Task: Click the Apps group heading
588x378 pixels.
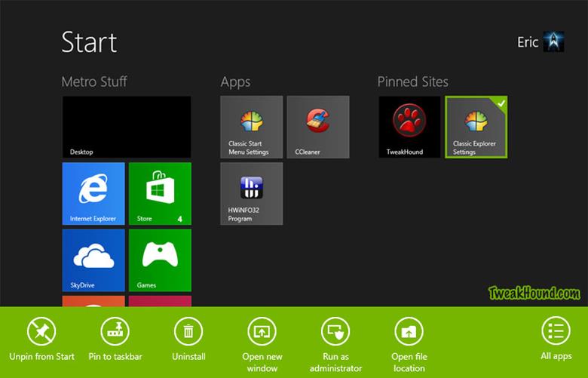Action: point(235,82)
